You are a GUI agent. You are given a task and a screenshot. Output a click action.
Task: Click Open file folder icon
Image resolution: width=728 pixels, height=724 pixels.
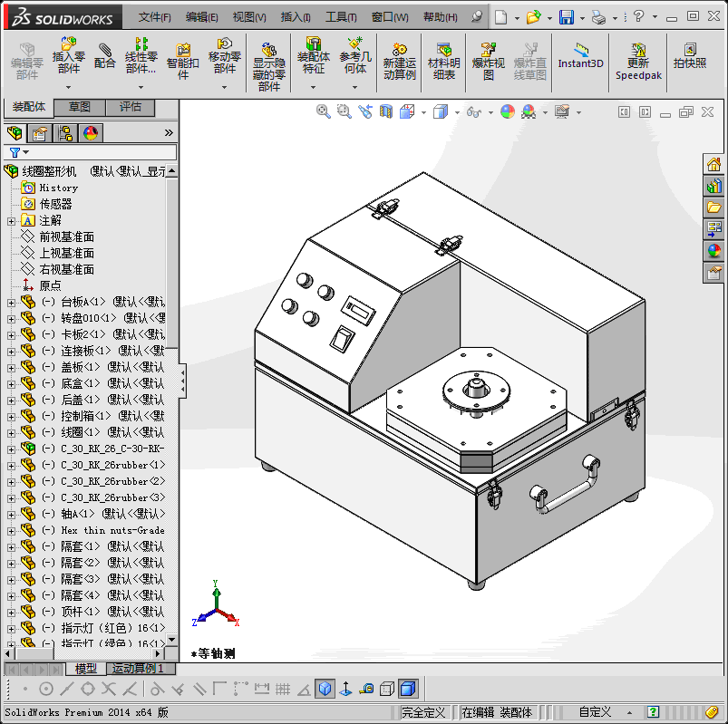pos(533,17)
